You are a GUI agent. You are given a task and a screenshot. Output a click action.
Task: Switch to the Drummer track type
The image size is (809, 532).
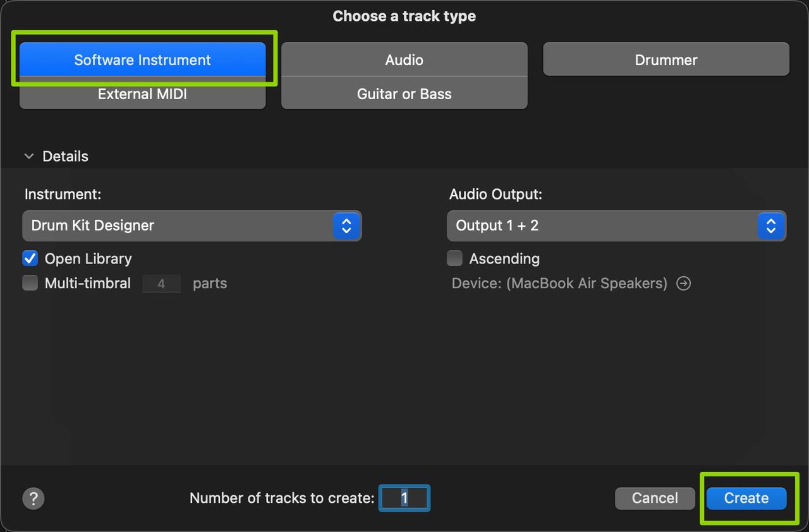[666, 60]
